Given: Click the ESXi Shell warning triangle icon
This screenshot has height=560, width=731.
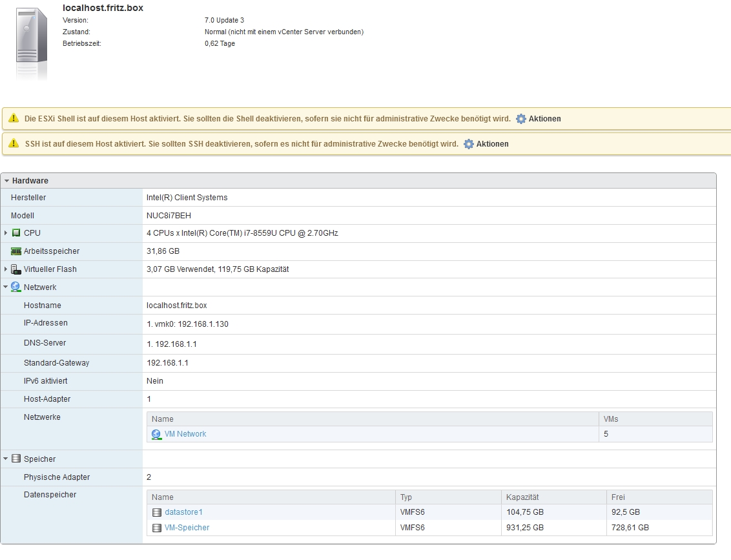Looking at the screenshot, I should point(14,119).
